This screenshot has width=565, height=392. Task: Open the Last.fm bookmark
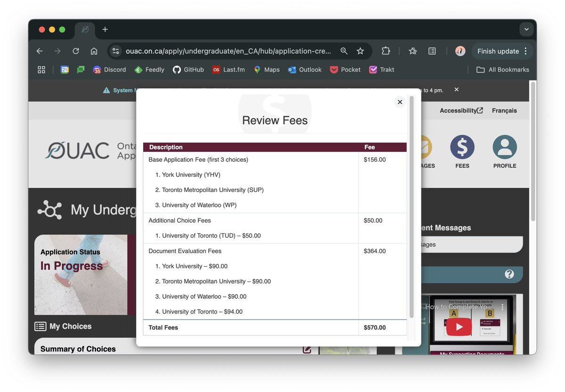[228, 70]
